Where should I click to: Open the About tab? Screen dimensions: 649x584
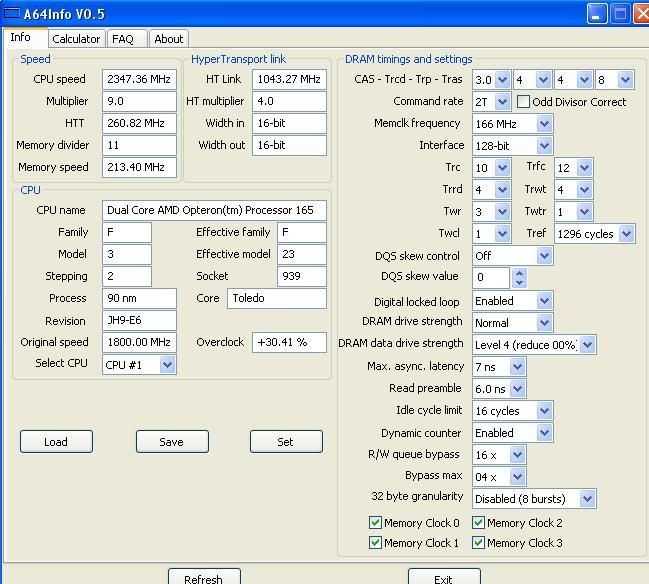coord(168,39)
